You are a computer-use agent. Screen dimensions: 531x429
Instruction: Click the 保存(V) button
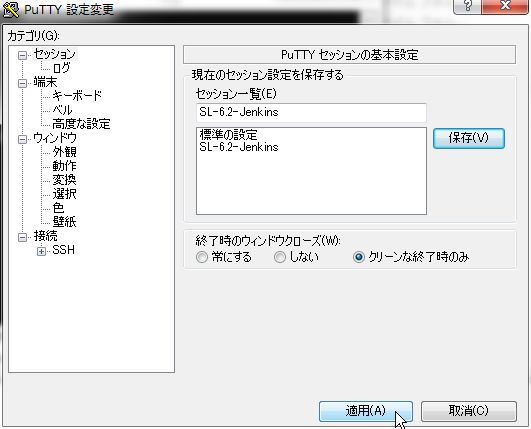[469, 138]
